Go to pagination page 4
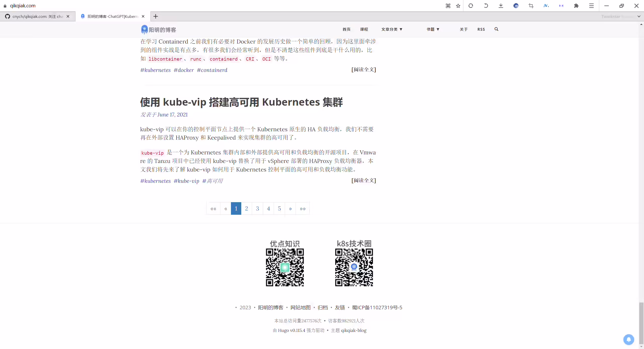The image size is (644, 349). [268, 208]
